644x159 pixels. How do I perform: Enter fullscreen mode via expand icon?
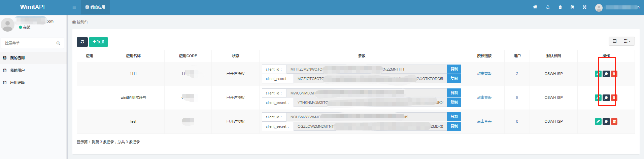pyautogui.click(x=584, y=7)
